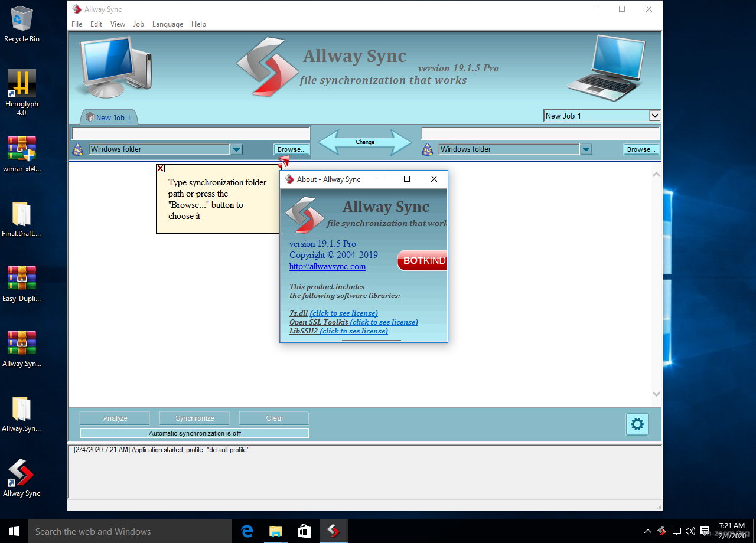The height and width of the screenshot is (543, 756).
Task: Open the Edit menu
Action: click(x=96, y=24)
